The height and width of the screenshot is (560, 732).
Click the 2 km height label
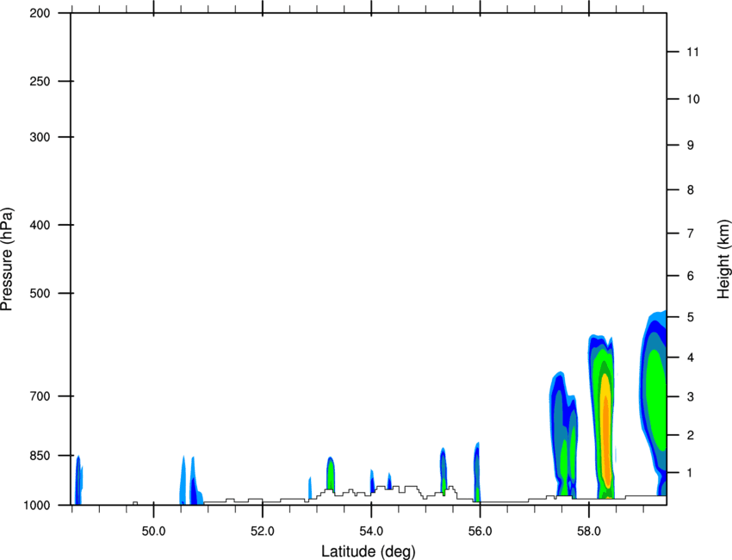point(691,435)
